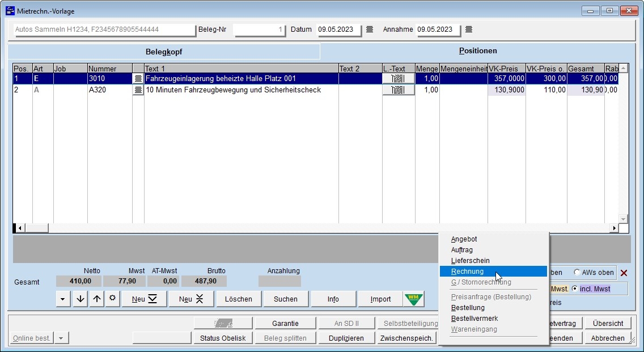Choose Auftrag from the popup menu
Image resolution: width=644 pixels, height=352 pixels.
[x=461, y=250]
